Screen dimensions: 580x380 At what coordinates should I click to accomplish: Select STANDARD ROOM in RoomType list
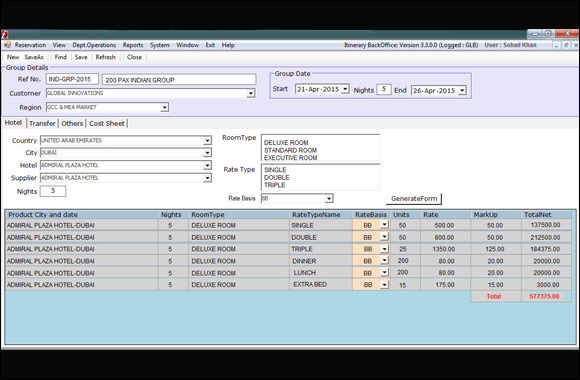point(290,150)
